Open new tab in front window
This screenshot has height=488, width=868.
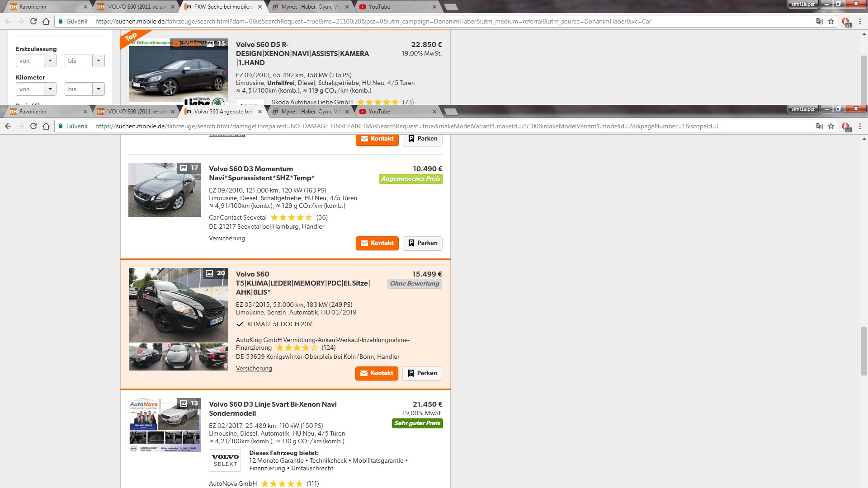[451, 112]
